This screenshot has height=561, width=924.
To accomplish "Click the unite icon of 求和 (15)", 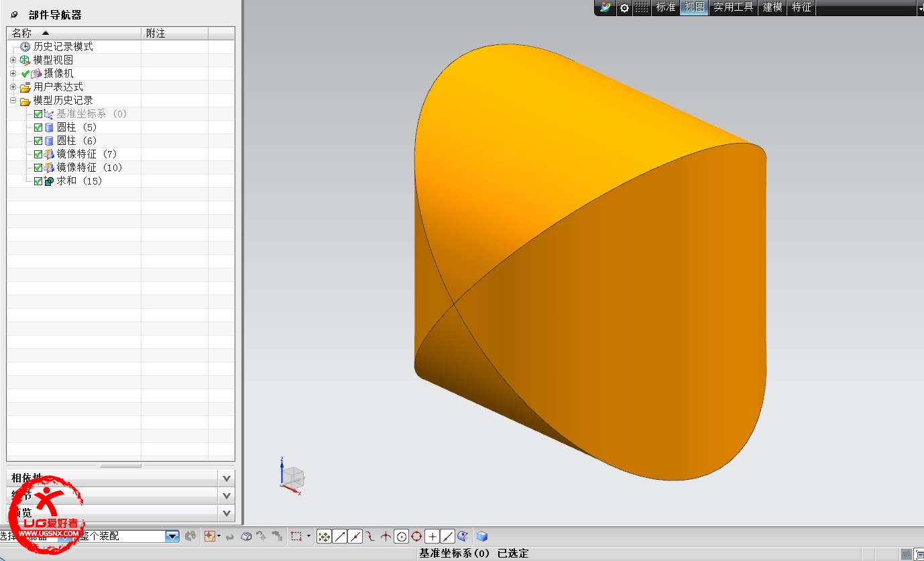I will pos(49,181).
